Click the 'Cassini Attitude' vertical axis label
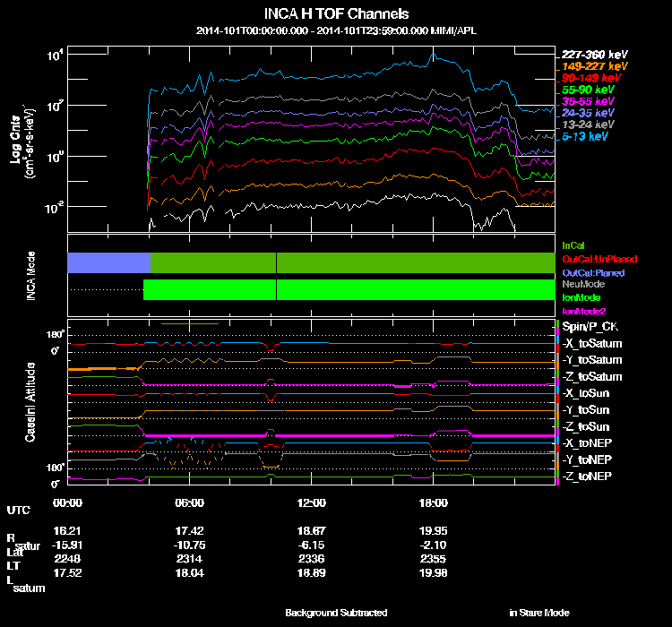Screen dimensions: 672x627 tap(30, 402)
